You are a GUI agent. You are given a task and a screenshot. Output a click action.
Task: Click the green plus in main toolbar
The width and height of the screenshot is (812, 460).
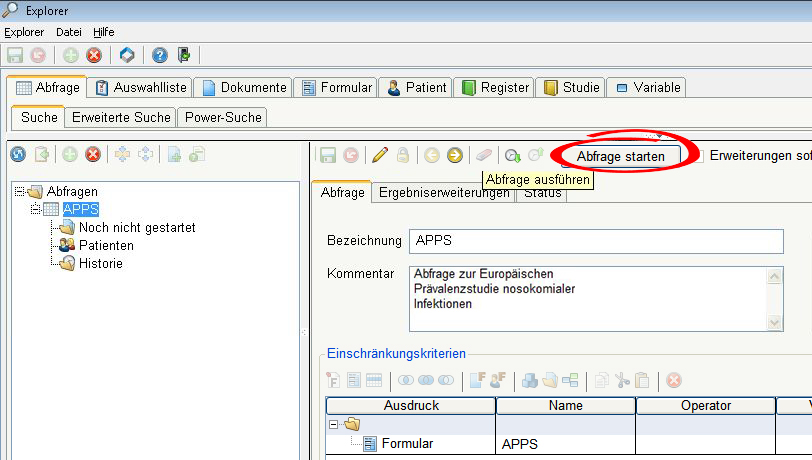point(70,55)
